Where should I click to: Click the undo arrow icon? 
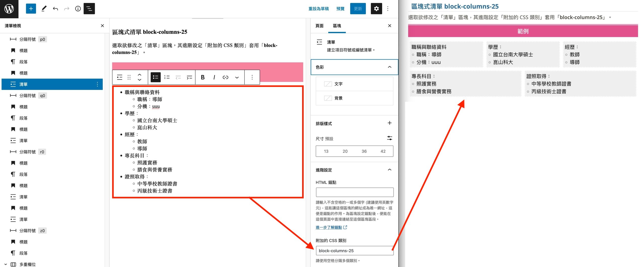pos(55,9)
